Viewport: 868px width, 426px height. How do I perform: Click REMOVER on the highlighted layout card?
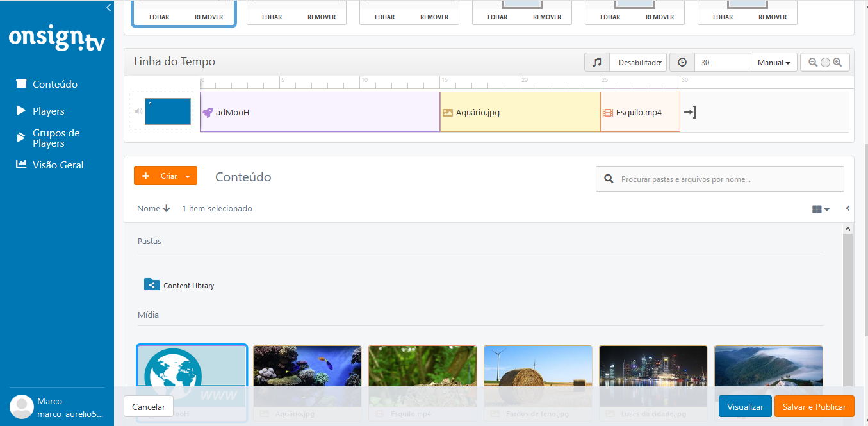(x=209, y=17)
